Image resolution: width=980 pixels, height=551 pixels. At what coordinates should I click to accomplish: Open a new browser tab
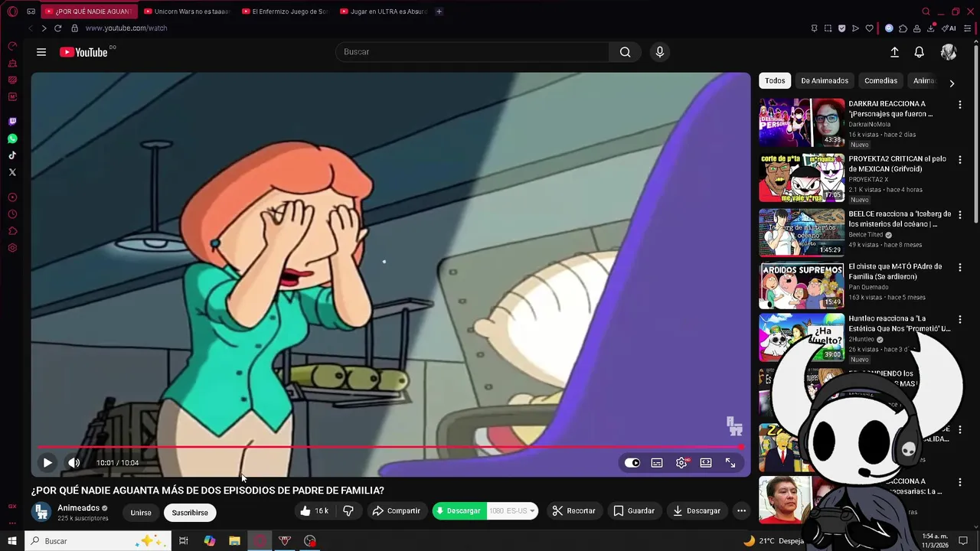(439, 11)
